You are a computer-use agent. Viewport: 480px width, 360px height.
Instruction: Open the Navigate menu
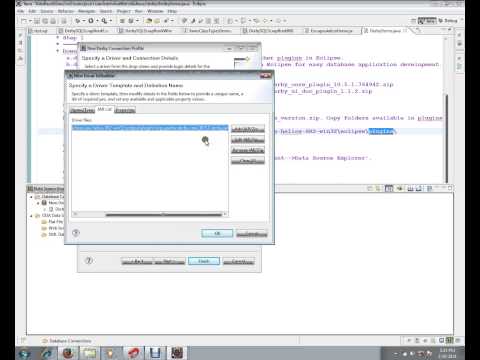[x=87, y=11]
